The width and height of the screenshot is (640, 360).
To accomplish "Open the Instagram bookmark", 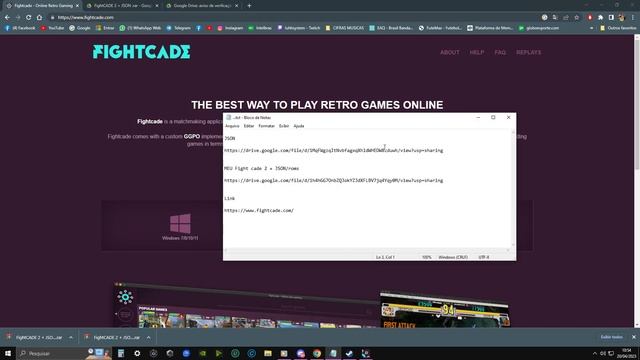I will [x=230, y=28].
